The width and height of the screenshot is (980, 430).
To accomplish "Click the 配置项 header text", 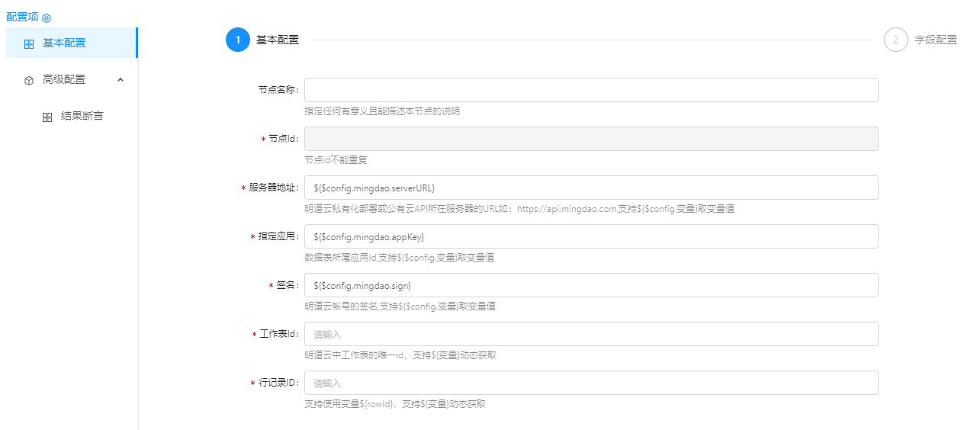I will [x=22, y=17].
